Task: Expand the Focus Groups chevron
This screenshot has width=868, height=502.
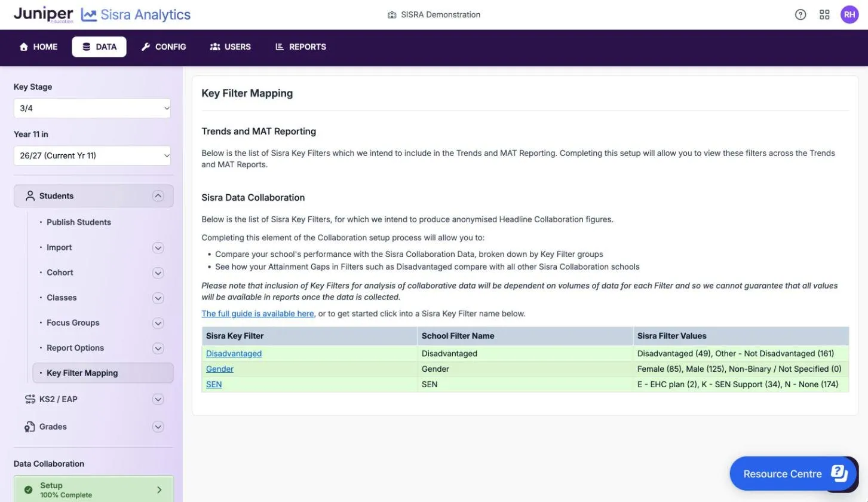Action: (158, 323)
